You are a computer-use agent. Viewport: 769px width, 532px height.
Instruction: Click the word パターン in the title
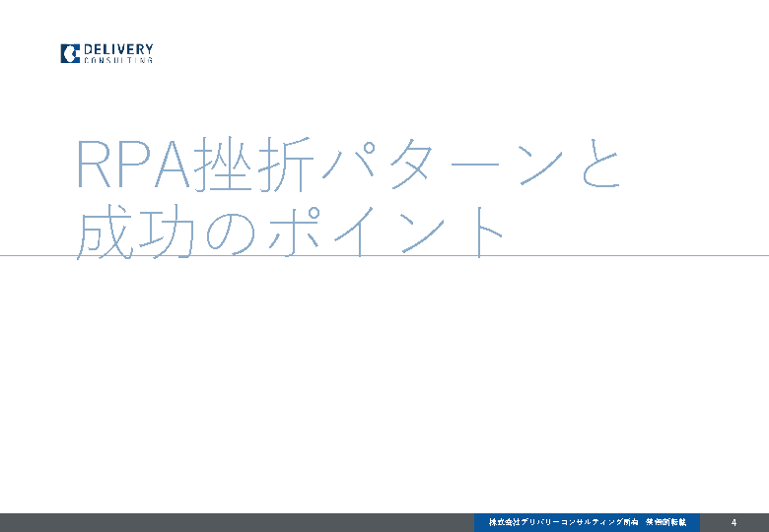point(442,165)
